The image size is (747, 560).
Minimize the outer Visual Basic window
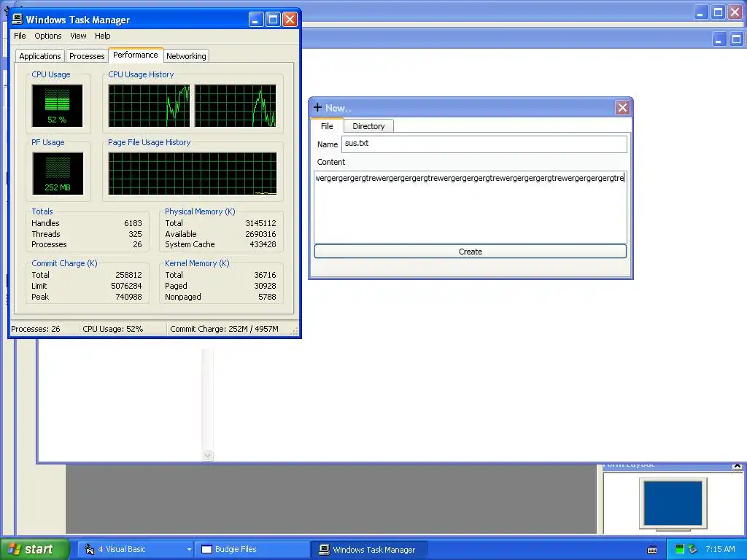click(700, 12)
